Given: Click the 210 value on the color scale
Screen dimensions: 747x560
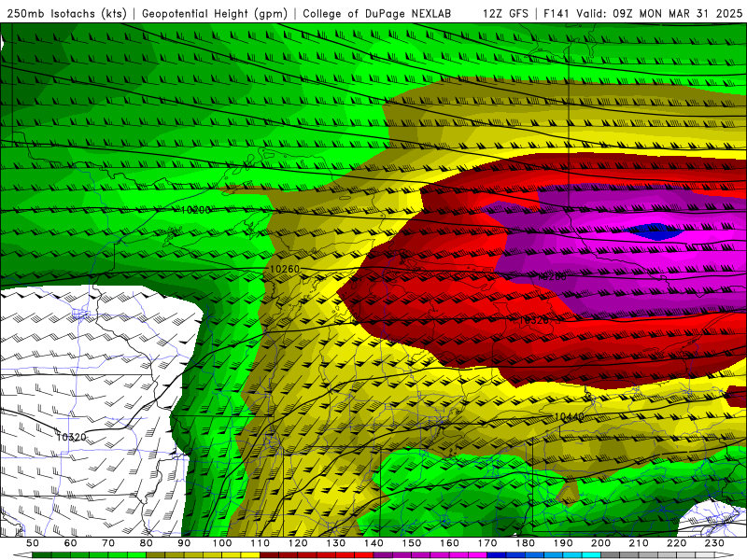Looking at the screenshot, I should [639, 543].
